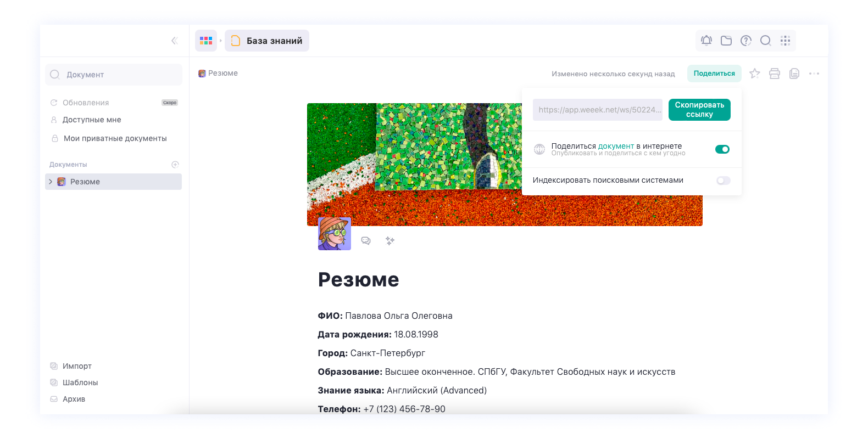Open the folder icon in top bar
The width and height of the screenshot is (868, 439).
point(726,41)
